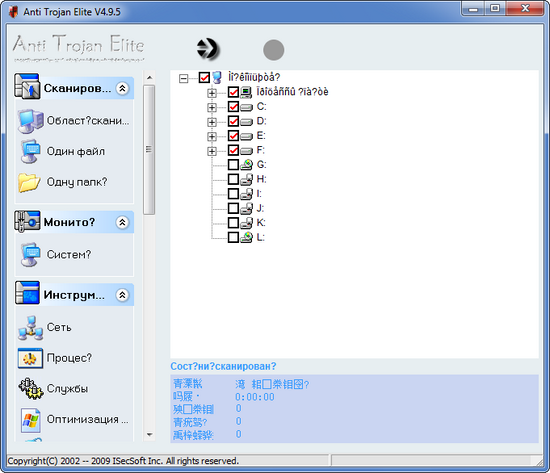Select Одну папк? scan option label
This screenshot has width=550, height=473.
coord(77,182)
